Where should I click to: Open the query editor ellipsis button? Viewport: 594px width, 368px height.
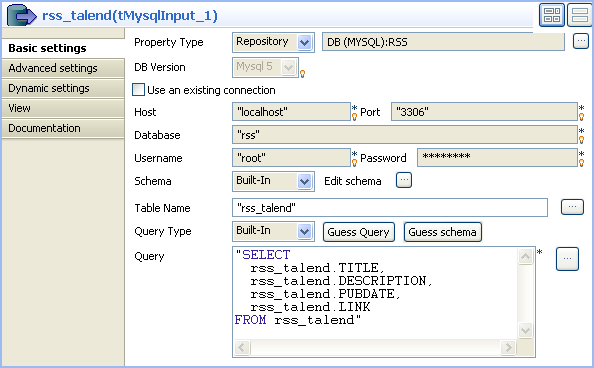(x=567, y=259)
